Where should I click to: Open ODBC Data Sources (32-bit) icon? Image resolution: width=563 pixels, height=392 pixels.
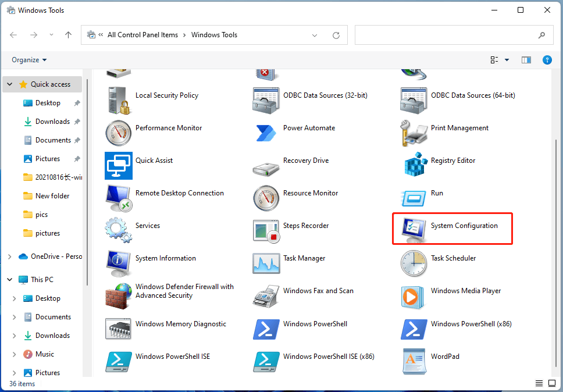pyautogui.click(x=266, y=101)
